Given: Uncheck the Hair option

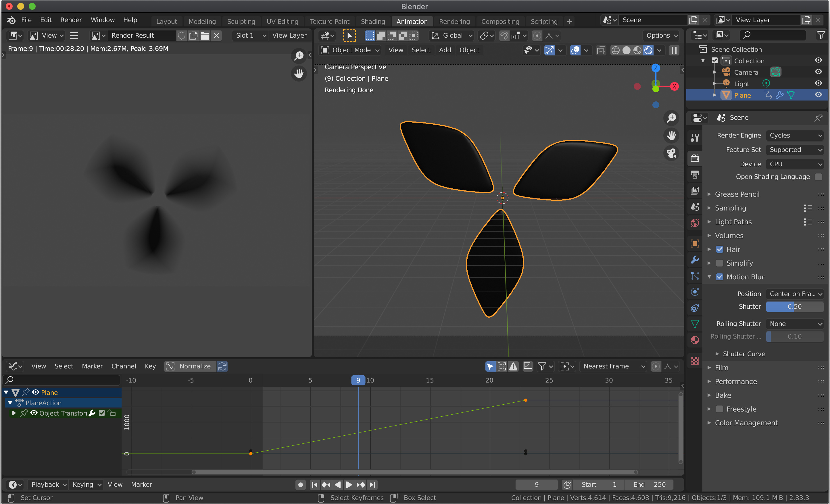Looking at the screenshot, I should [720, 249].
